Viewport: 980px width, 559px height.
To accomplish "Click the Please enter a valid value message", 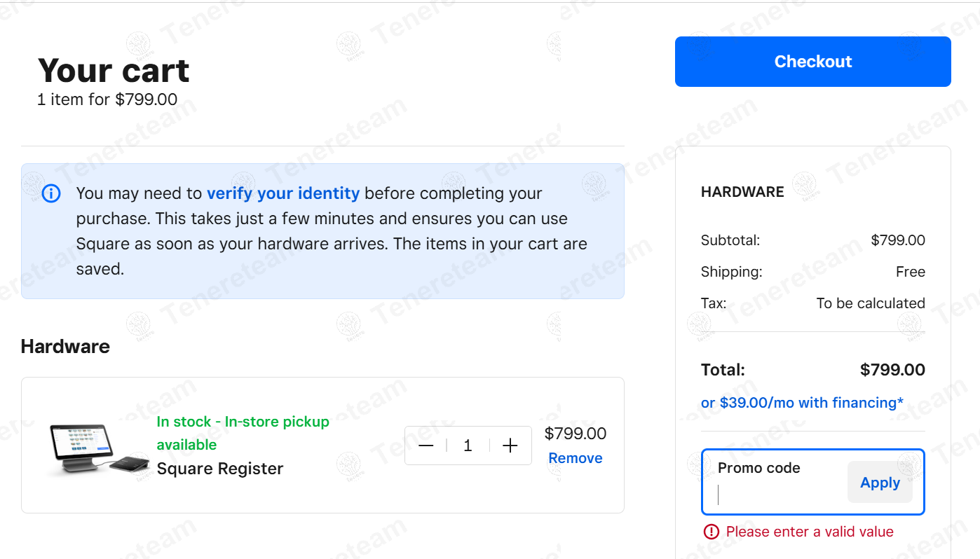I will click(810, 532).
